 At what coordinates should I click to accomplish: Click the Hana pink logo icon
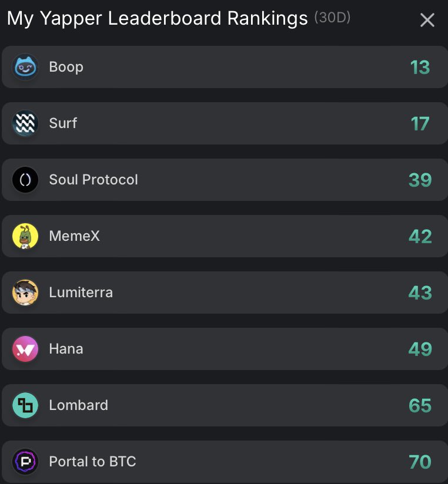(x=25, y=349)
